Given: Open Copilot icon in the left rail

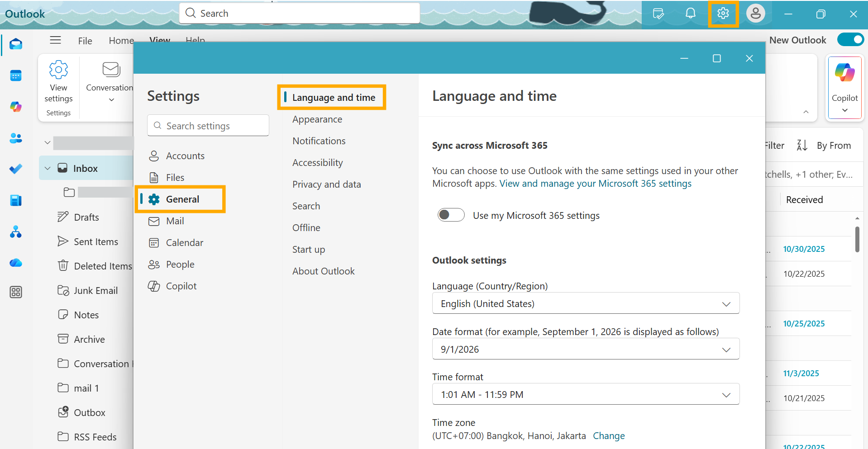Looking at the screenshot, I should (16, 107).
